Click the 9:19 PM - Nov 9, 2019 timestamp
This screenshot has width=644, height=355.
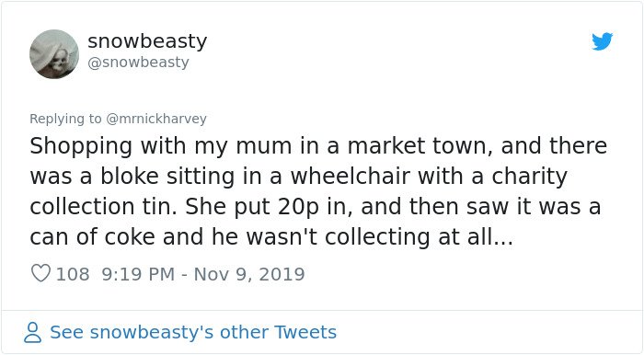pyautogui.click(x=203, y=274)
